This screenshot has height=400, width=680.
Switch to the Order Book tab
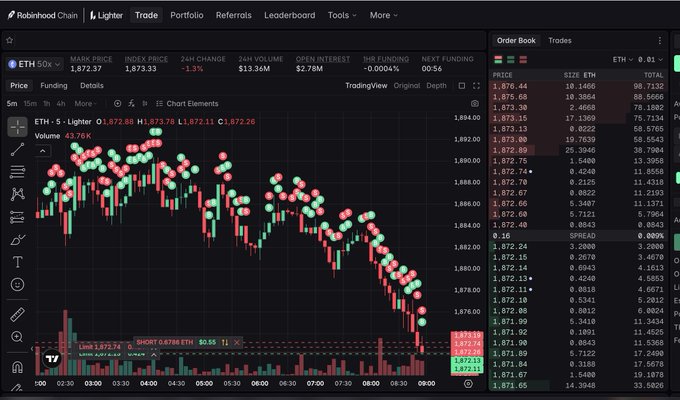pos(516,40)
